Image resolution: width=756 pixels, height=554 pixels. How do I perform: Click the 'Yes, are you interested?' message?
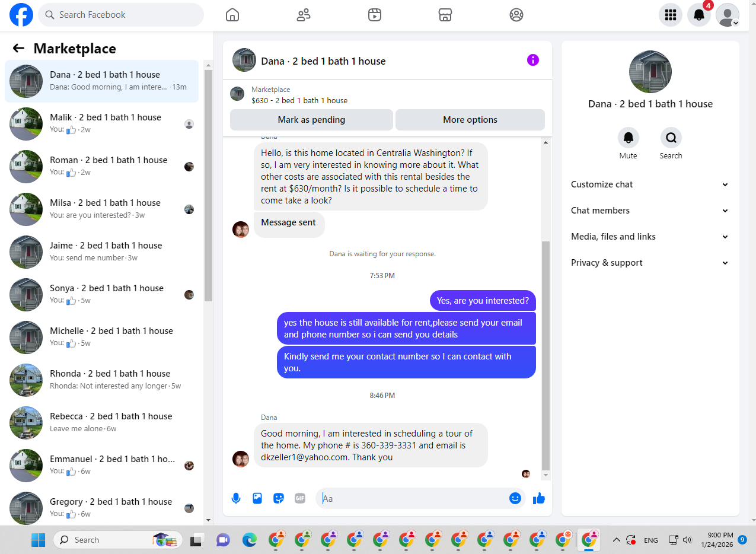483,301
